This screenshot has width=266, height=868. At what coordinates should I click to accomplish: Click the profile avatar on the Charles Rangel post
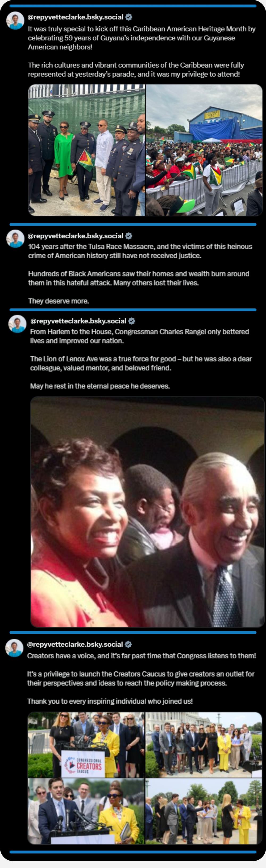coord(17,324)
